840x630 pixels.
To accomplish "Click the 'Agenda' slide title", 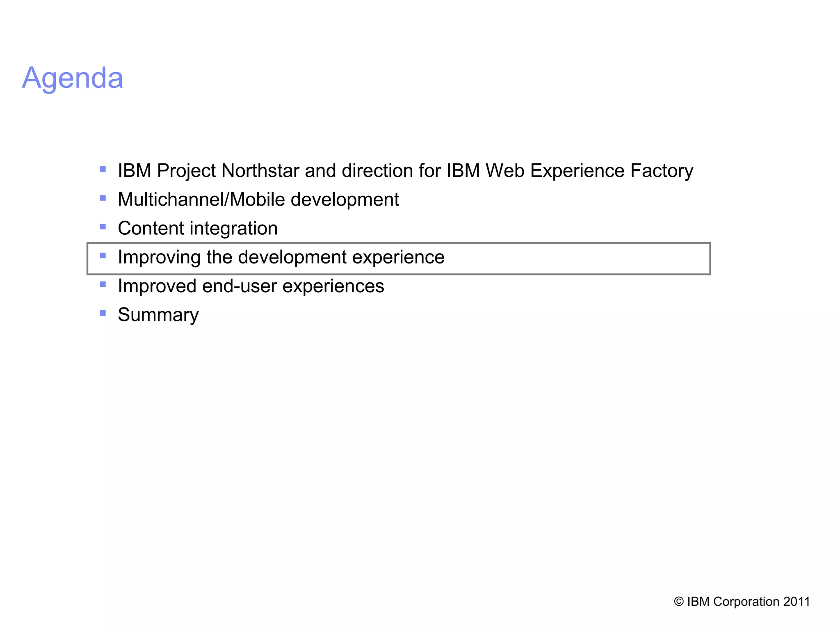I will pos(73,78).
